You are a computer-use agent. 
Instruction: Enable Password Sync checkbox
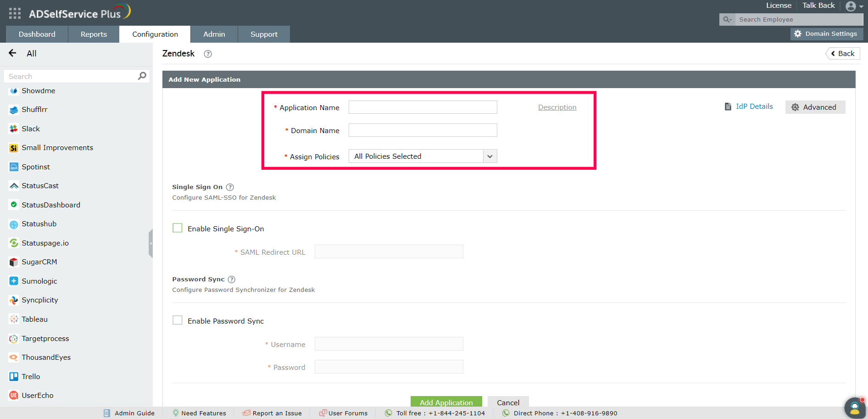tap(178, 320)
